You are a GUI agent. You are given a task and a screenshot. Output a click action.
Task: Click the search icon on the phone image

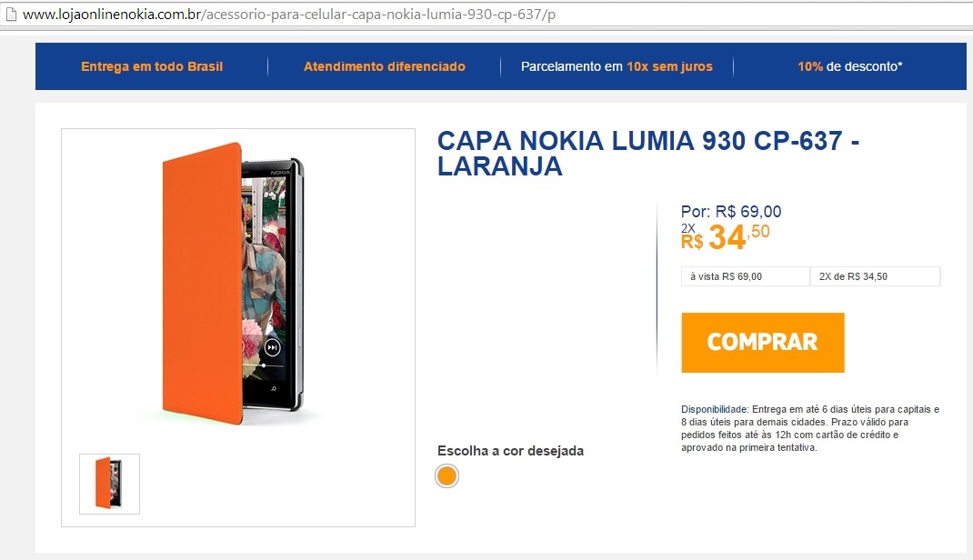pyautogui.click(x=274, y=389)
